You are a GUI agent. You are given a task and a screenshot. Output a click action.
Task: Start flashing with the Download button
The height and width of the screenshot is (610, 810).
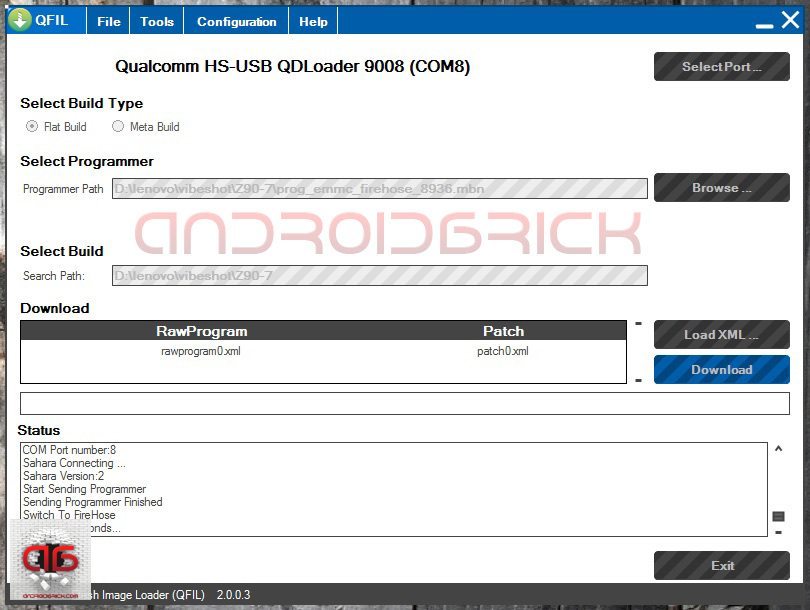721,369
